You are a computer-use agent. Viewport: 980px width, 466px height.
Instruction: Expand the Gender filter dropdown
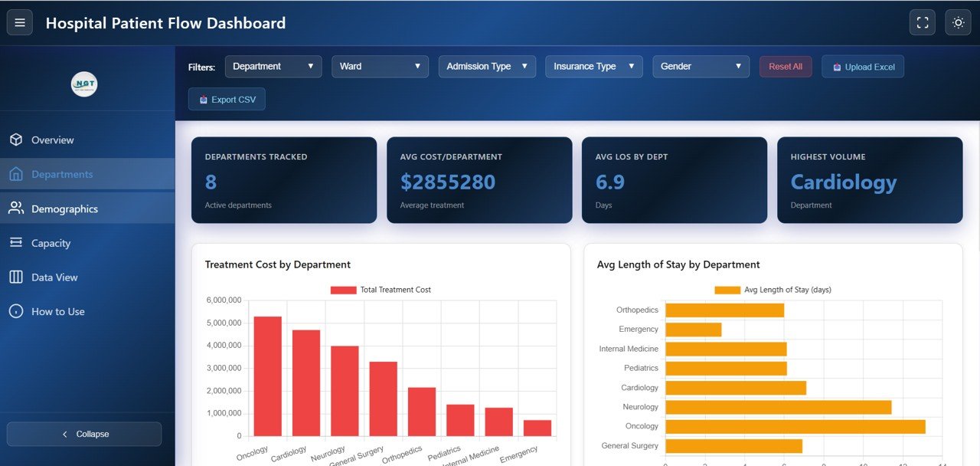(x=701, y=67)
